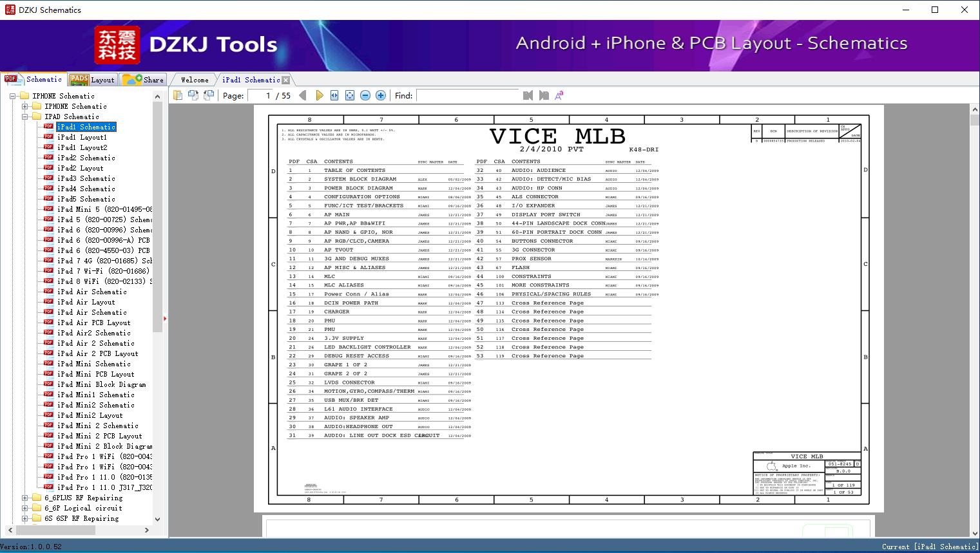This screenshot has width=980, height=553.
Task: Click the PDF icon beside iPad2 Schematic
Action: click(x=49, y=158)
